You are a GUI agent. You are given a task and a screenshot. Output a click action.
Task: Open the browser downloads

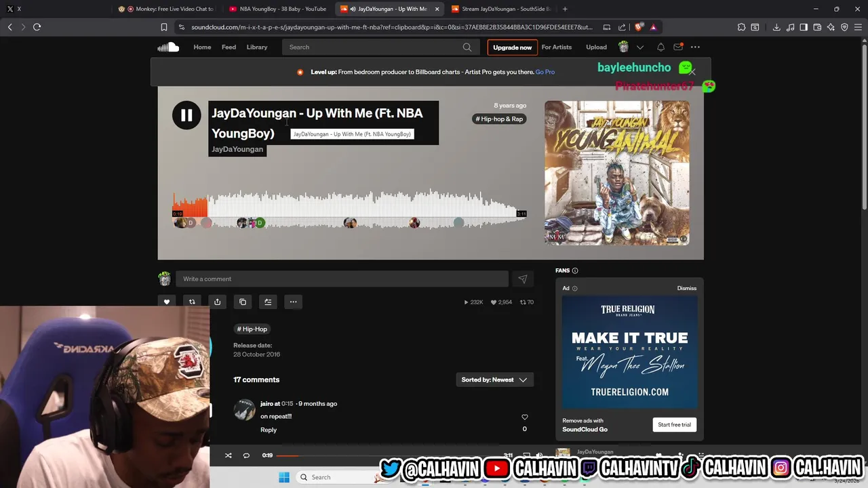[x=776, y=27]
